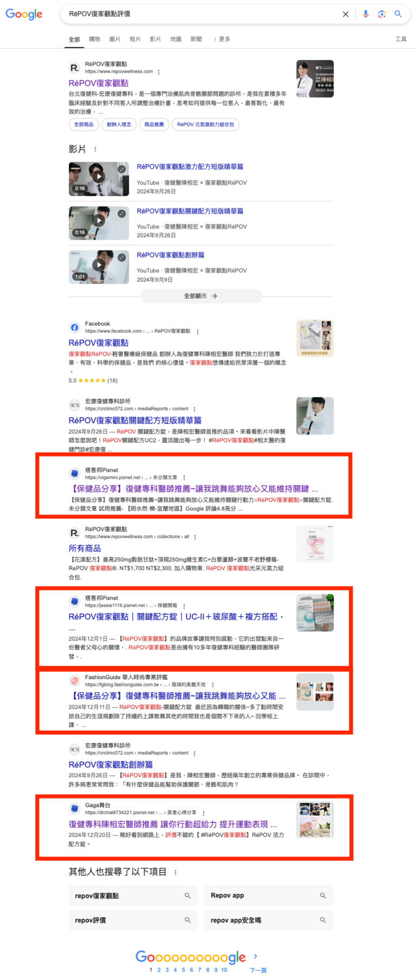Open options menu for Facebook result
This screenshot has height=980, width=416.
click(x=197, y=331)
